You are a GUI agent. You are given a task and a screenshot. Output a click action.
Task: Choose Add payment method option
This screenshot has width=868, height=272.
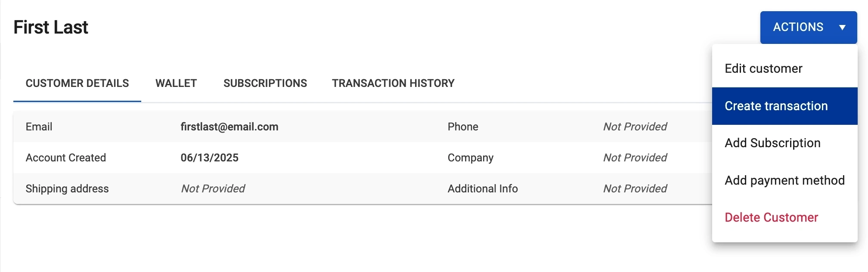pyautogui.click(x=784, y=180)
